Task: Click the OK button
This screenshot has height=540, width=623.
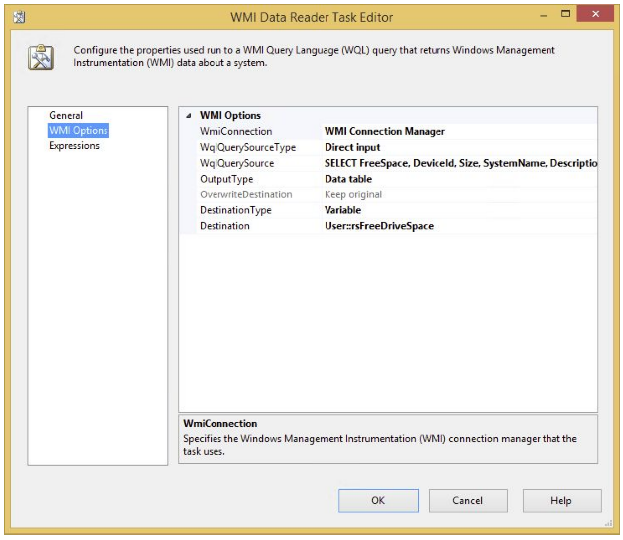Action: coord(378,500)
